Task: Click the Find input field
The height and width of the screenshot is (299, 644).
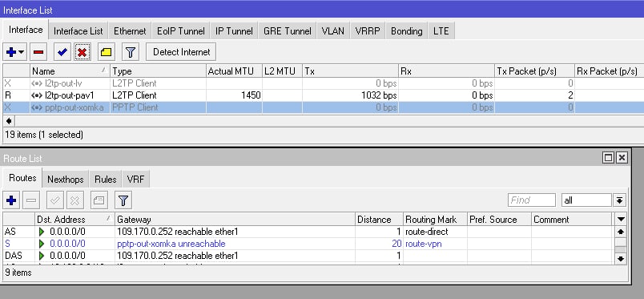Action: click(532, 200)
